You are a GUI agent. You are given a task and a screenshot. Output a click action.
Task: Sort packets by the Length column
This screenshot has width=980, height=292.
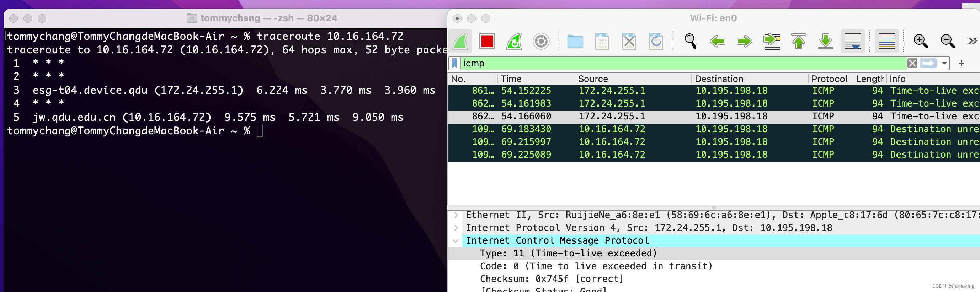tap(870, 79)
